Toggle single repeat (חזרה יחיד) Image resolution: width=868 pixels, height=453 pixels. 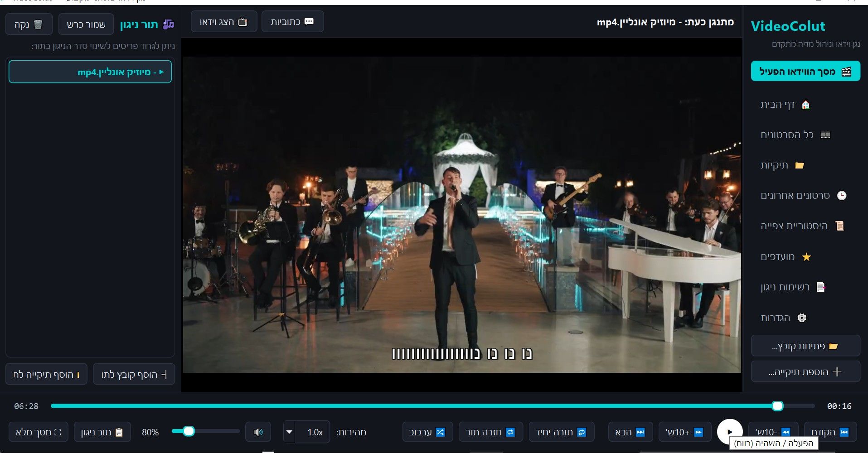(x=561, y=432)
